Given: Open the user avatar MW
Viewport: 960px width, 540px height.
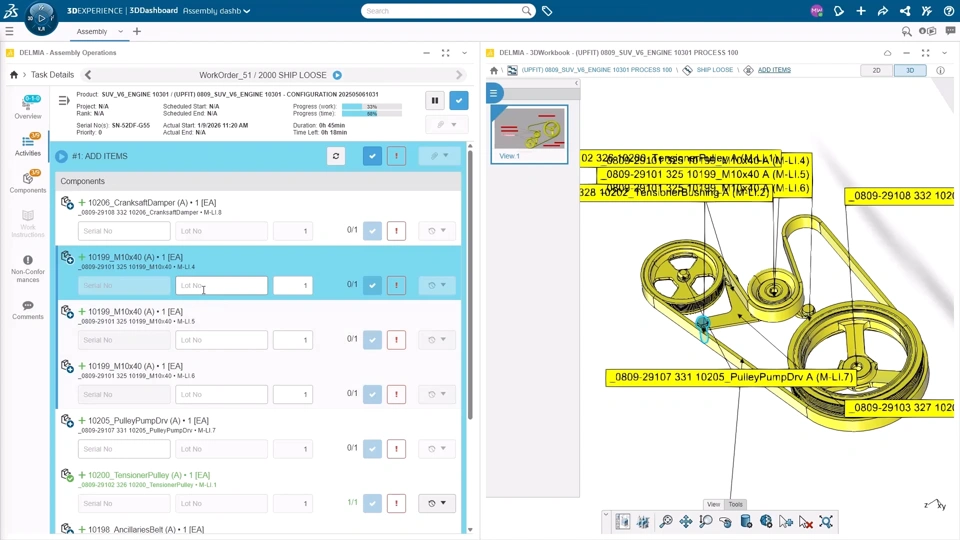Looking at the screenshot, I should [816, 11].
